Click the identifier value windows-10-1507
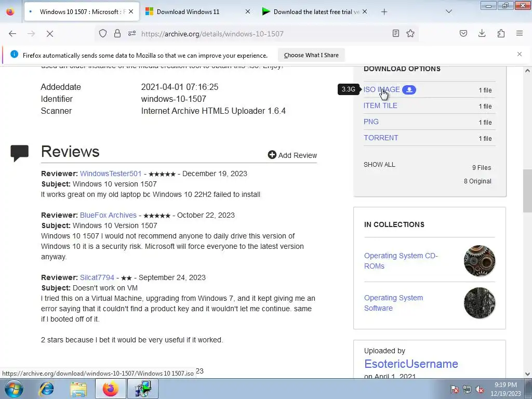The height and width of the screenshot is (399, 532). coord(174,99)
